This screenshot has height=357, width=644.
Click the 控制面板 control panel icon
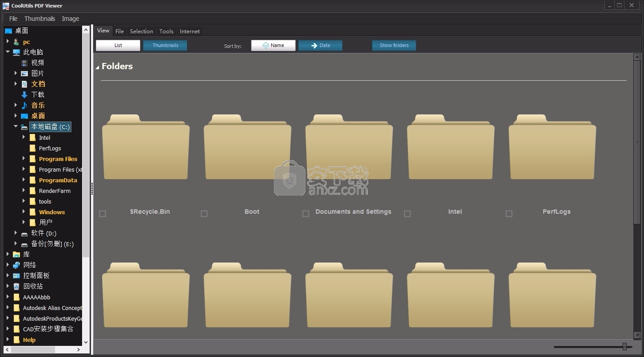tap(16, 276)
